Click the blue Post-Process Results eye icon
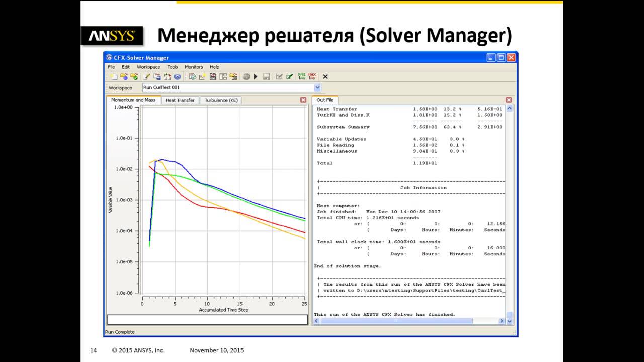The height and width of the screenshot is (362, 644). [x=177, y=77]
